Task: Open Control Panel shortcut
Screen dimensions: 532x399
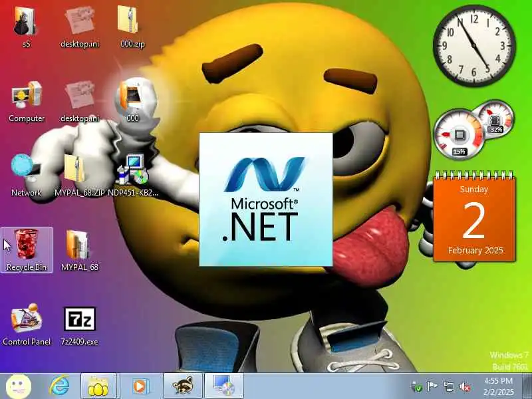Action: (27, 325)
